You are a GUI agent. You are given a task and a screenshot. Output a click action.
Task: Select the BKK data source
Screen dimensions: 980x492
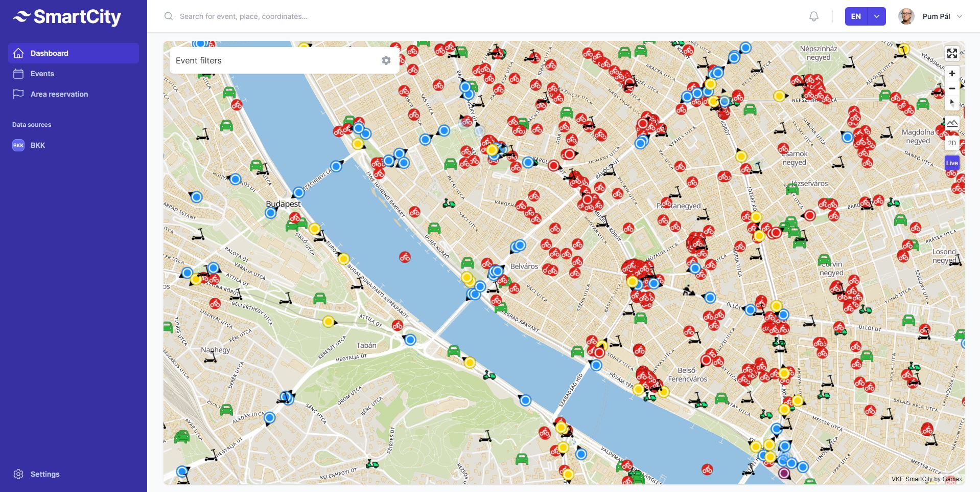coord(37,145)
